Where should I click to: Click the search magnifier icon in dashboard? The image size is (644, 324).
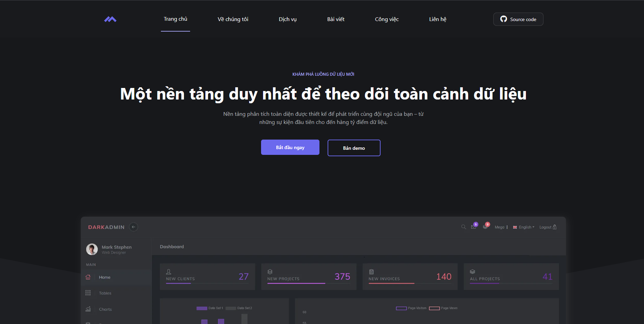[x=463, y=227]
